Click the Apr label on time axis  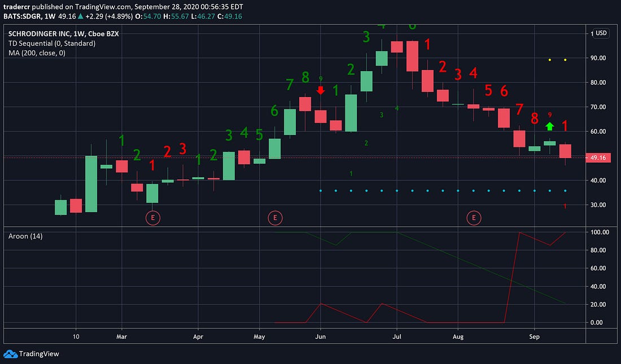[198, 337]
